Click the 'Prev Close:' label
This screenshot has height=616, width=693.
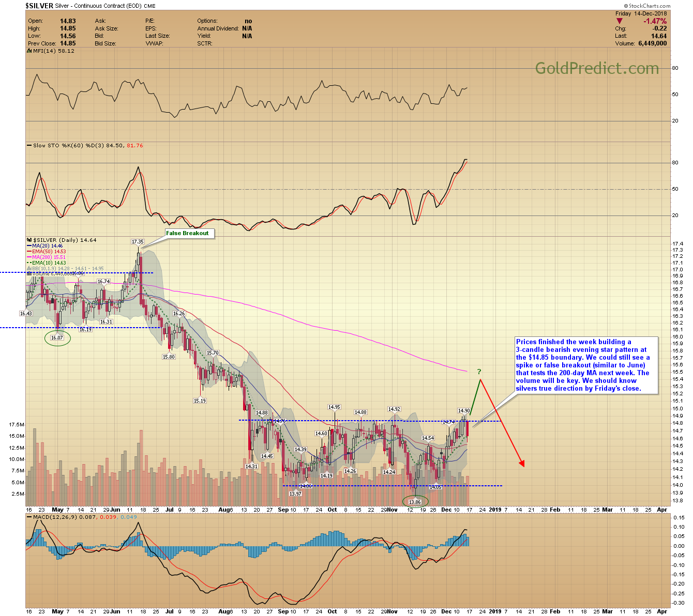coord(42,44)
